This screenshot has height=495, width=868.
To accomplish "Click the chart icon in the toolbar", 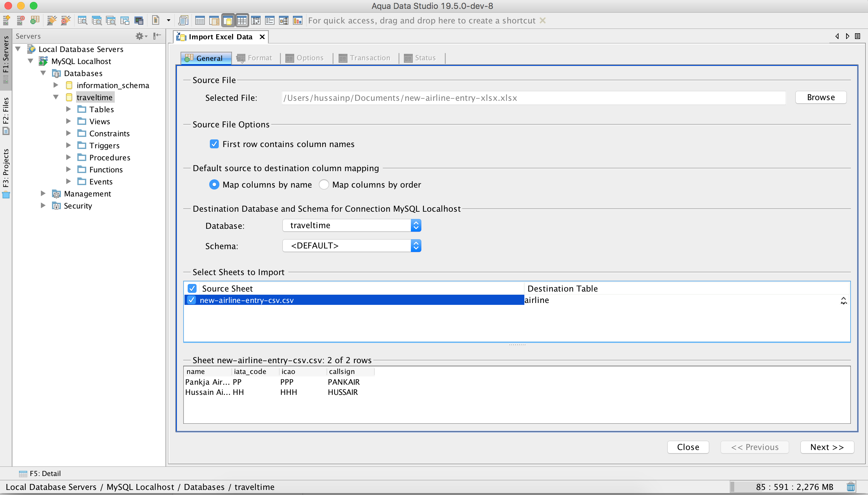I will 297,20.
